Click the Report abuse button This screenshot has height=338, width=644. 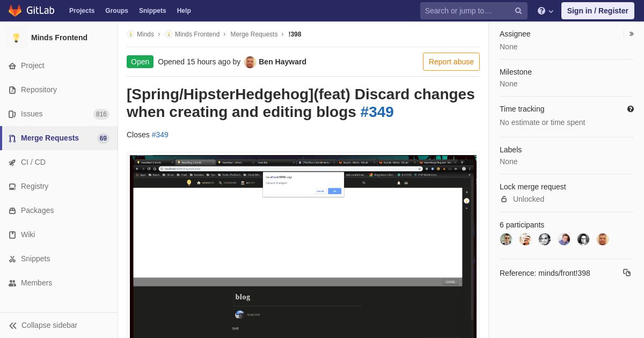point(451,62)
